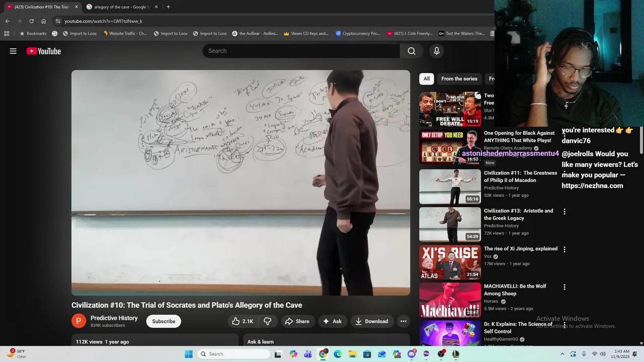Click the address bar URL

pyautogui.click(x=103, y=21)
